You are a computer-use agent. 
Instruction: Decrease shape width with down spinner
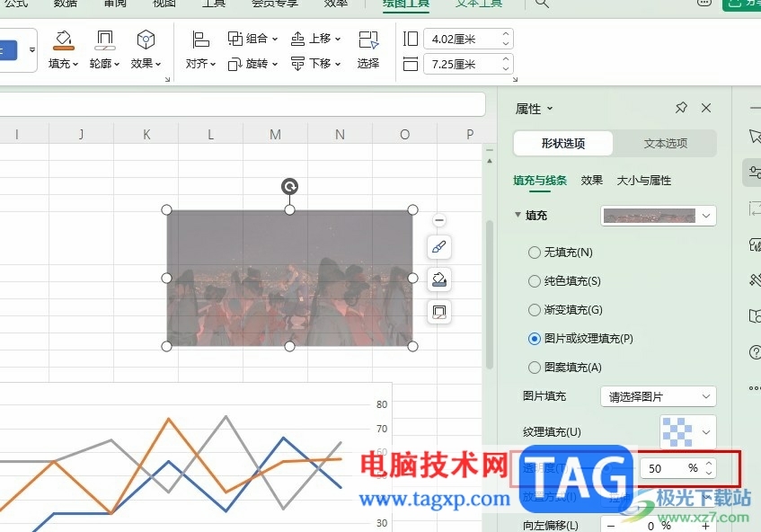pos(506,69)
